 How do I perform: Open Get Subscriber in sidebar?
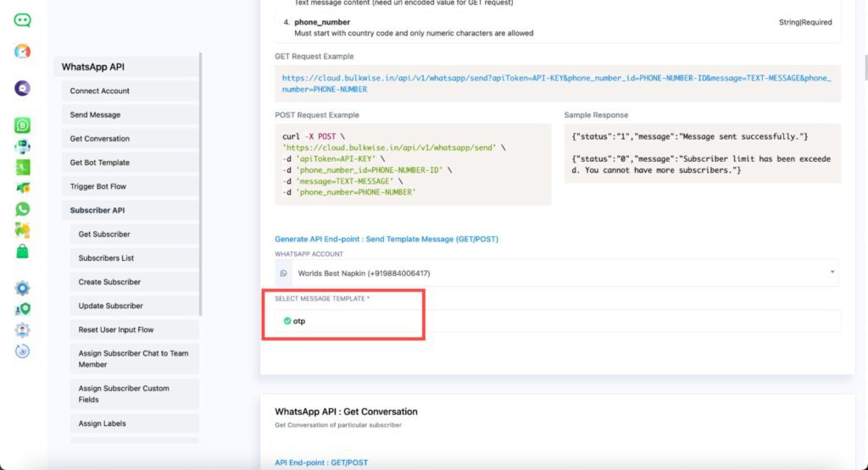pyautogui.click(x=135, y=234)
